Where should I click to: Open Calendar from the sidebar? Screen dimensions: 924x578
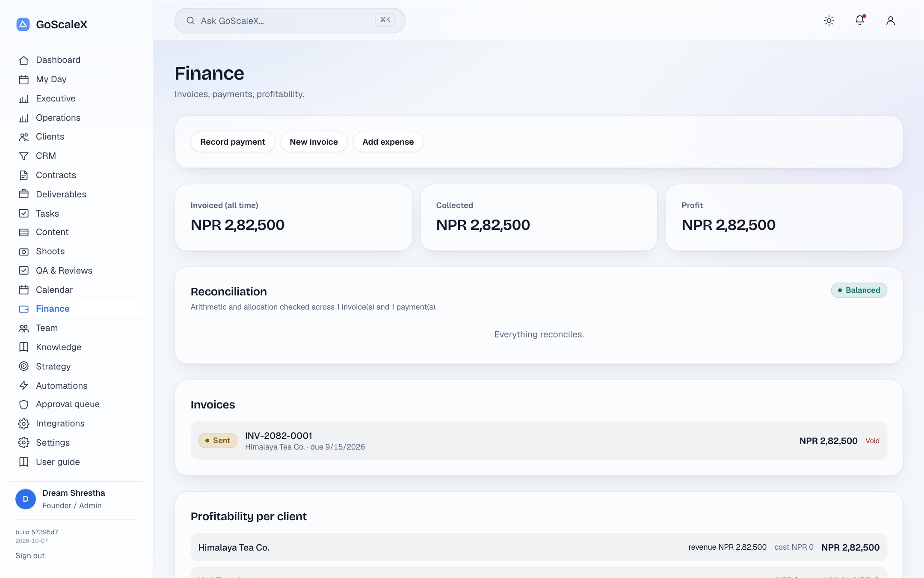[77, 290]
